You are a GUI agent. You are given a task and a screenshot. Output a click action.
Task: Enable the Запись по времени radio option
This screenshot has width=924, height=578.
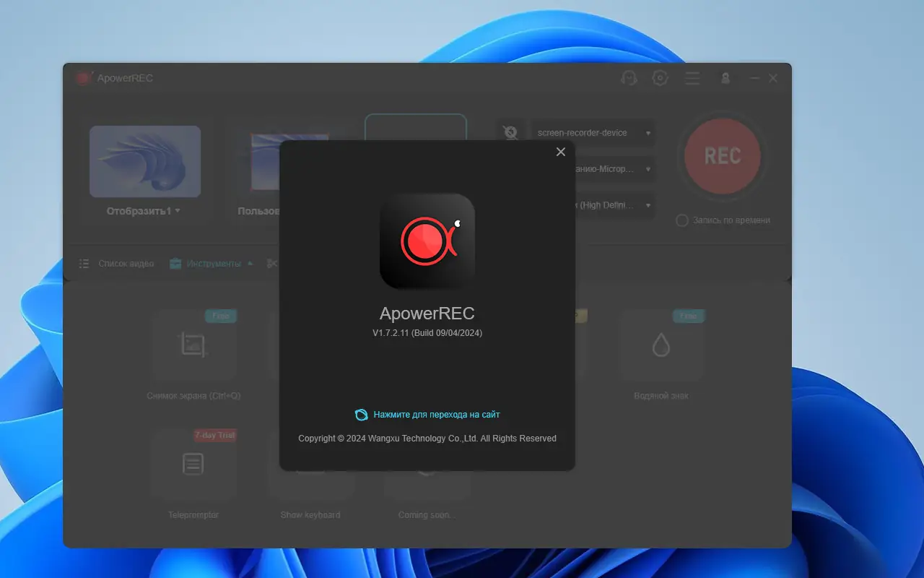tap(681, 220)
